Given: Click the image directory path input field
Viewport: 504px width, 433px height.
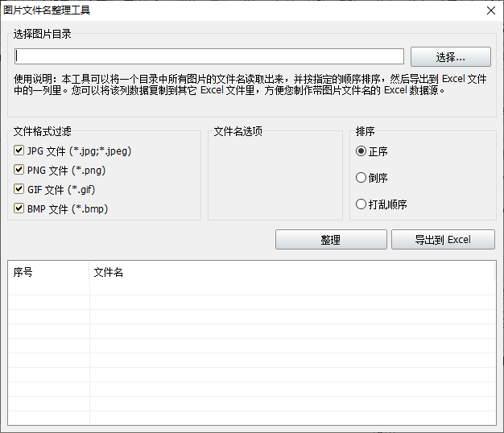Looking at the screenshot, I should [209, 56].
